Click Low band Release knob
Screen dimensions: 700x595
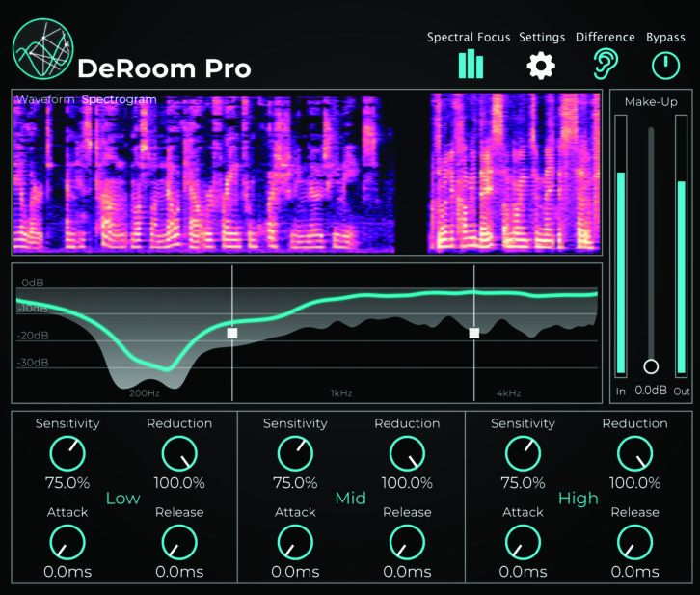point(179,542)
